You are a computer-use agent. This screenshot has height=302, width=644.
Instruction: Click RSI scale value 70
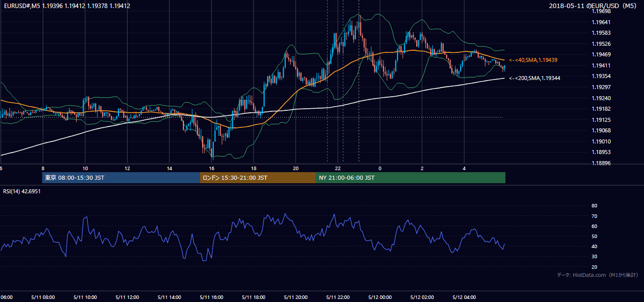[x=594, y=216]
